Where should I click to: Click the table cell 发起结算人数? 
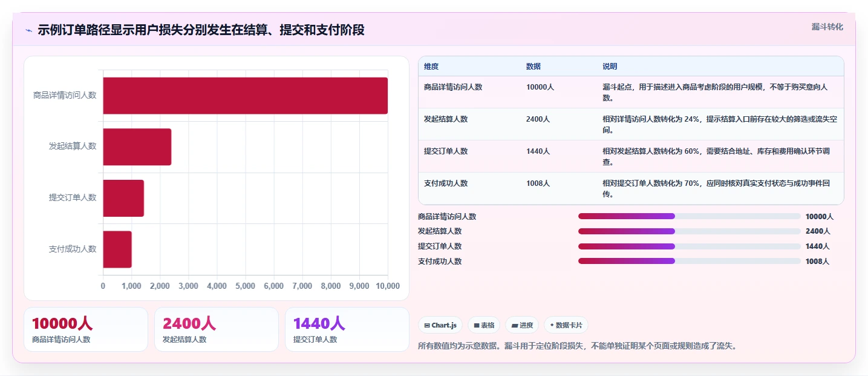coord(446,119)
